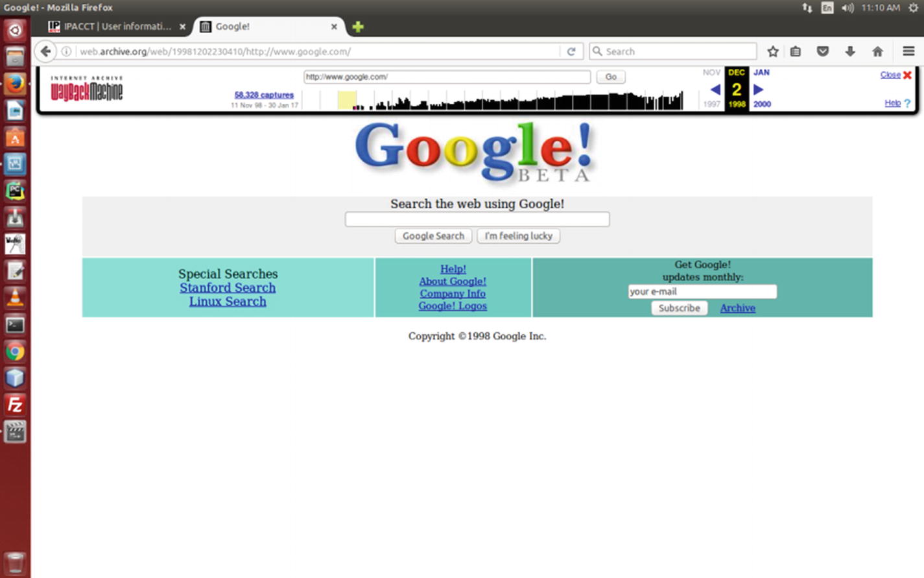Open the Linux Search link
Screen dimensions: 924x578
(228, 301)
